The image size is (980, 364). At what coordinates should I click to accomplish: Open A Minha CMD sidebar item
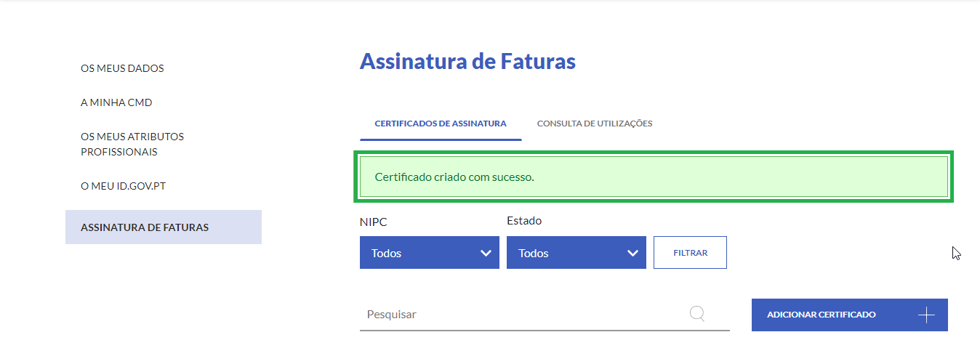click(x=116, y=102)
